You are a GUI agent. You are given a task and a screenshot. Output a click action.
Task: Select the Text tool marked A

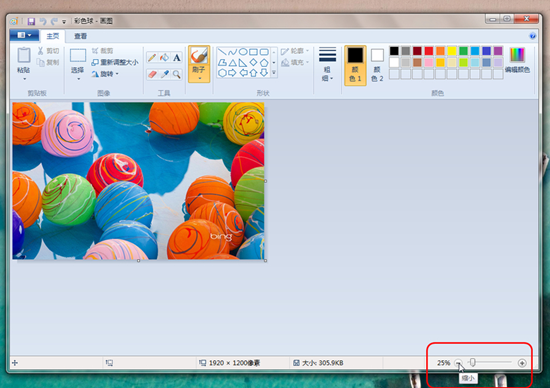coord(176,58)
